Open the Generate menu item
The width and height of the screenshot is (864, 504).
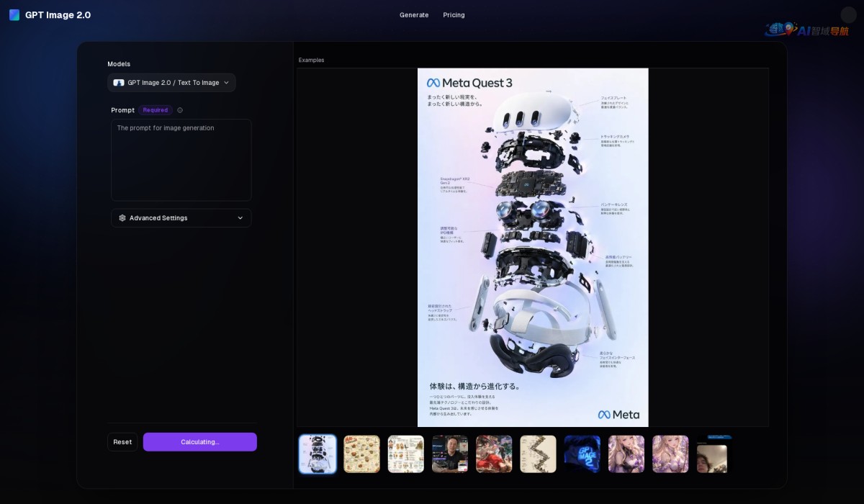point(414,15)
